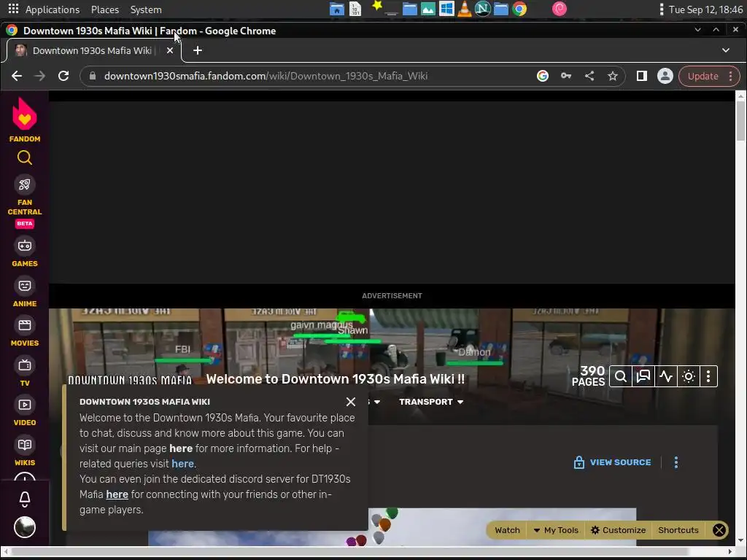Open View Source for the page

(612, 462)
